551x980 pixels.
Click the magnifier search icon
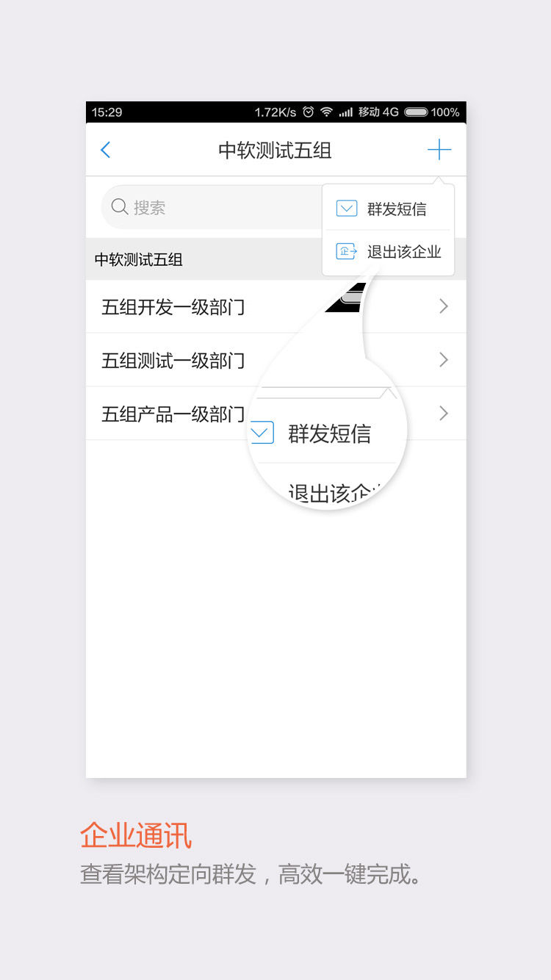(120, 206)
